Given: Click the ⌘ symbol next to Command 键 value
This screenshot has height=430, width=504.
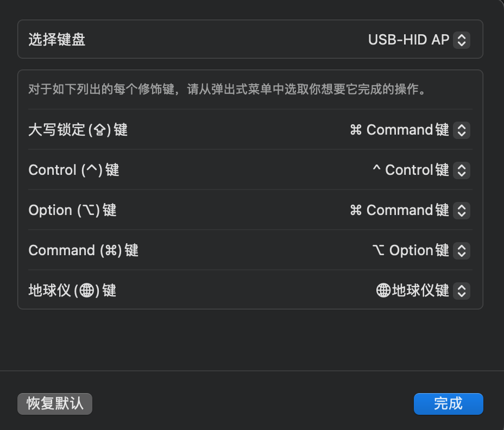Looking at the screenshot, I should click(358, 130).
